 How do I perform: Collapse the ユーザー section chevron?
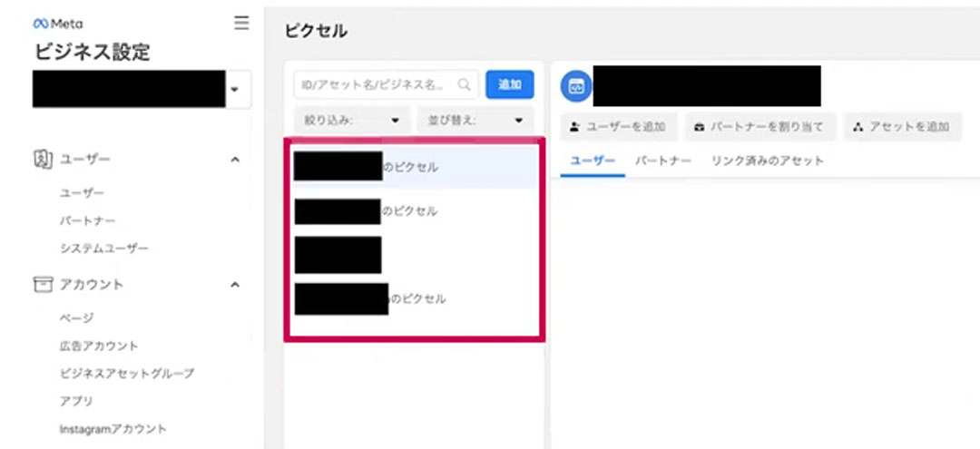tap(235, 160)
